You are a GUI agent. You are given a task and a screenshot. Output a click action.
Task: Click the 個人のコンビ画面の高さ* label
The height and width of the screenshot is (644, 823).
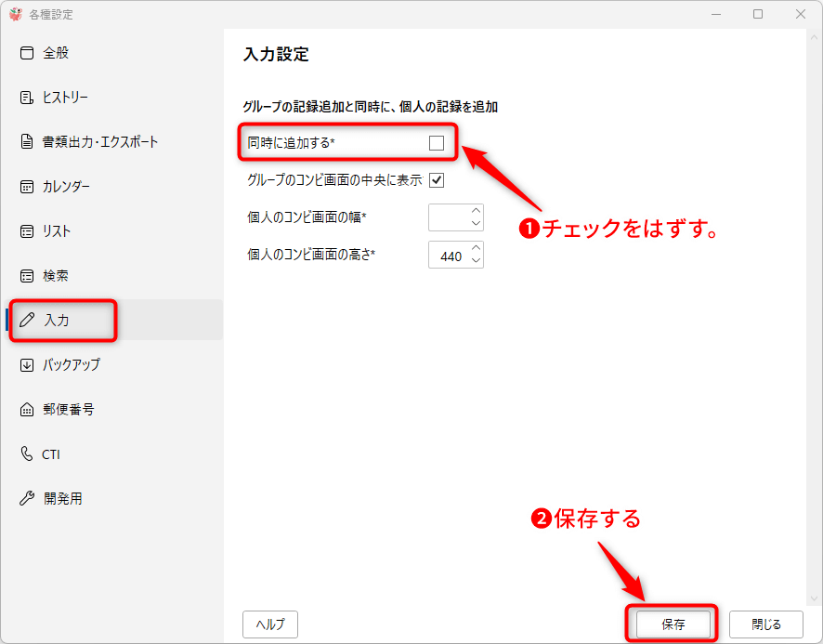tap(312, 255)
